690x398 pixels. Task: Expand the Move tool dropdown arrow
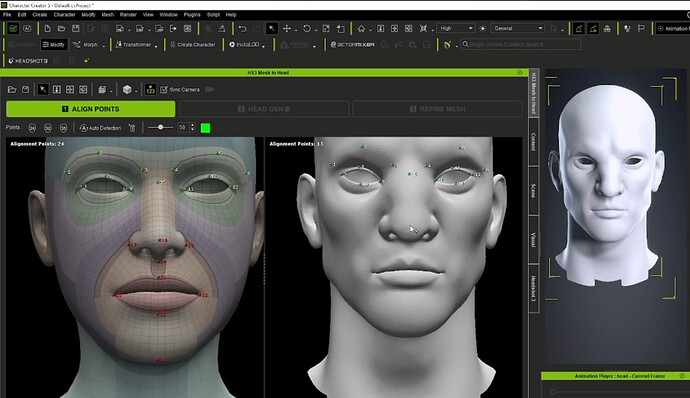296,29
